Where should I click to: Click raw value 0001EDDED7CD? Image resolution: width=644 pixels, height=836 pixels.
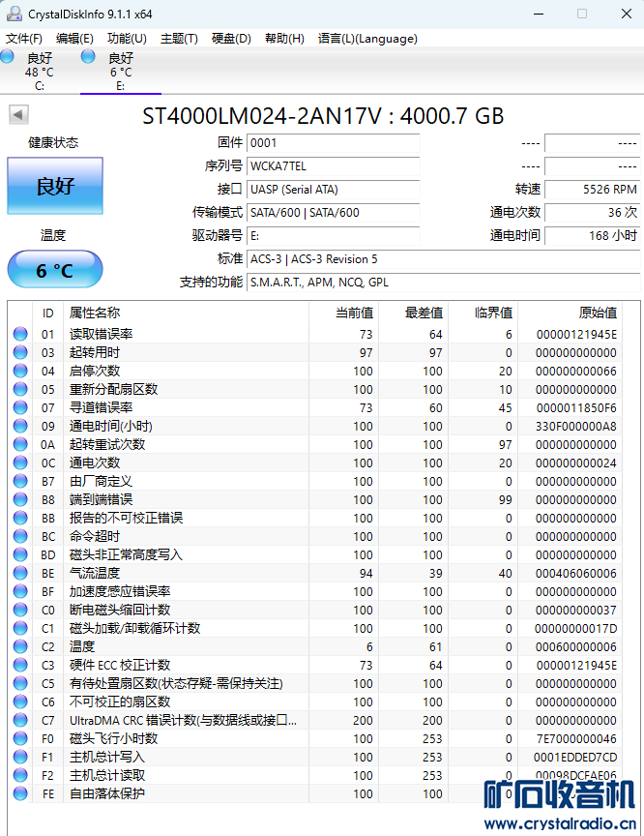[x=575, y=758]
